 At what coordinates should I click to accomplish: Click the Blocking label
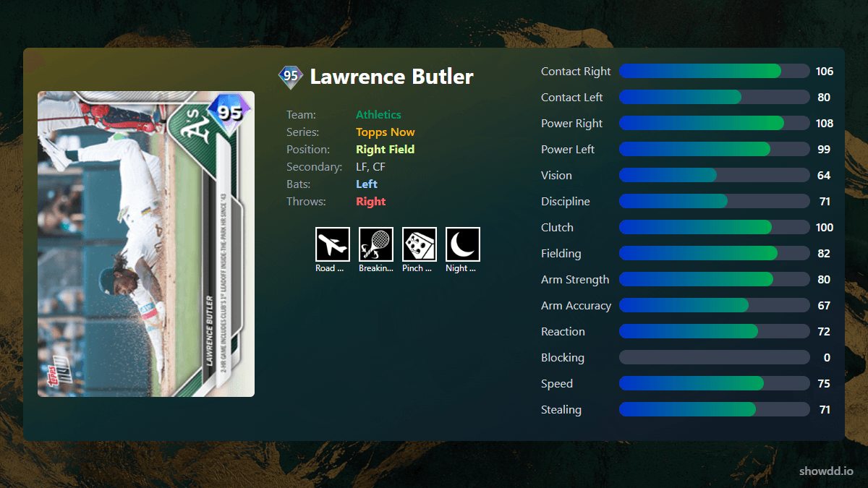point(563,357)
